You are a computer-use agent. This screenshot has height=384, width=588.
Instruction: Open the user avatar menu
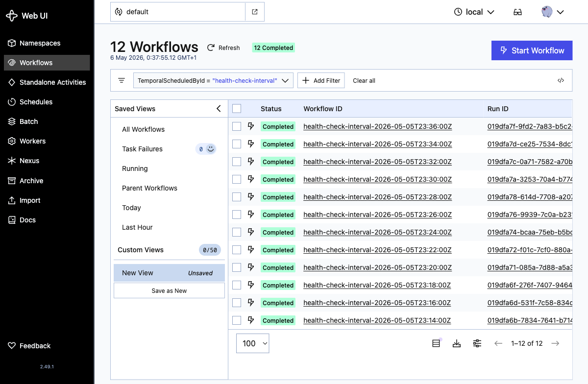553,12
